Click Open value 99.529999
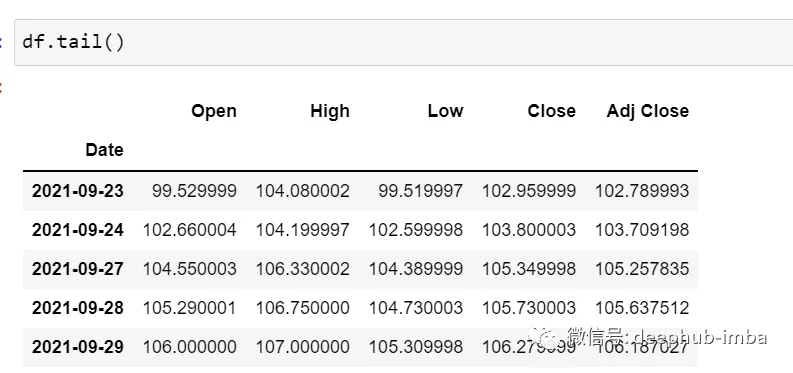 [194, 191]
